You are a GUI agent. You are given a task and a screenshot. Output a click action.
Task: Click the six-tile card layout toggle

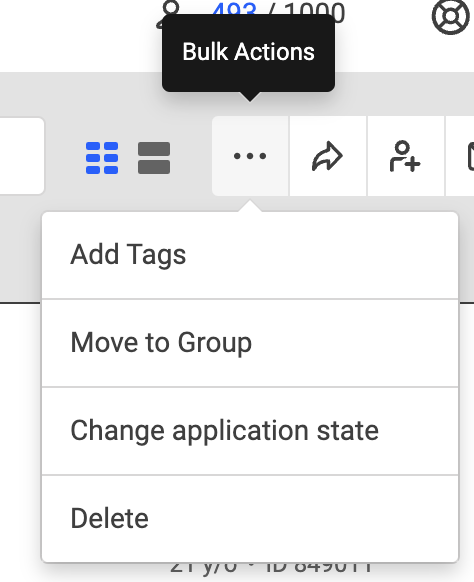[102, 158]
